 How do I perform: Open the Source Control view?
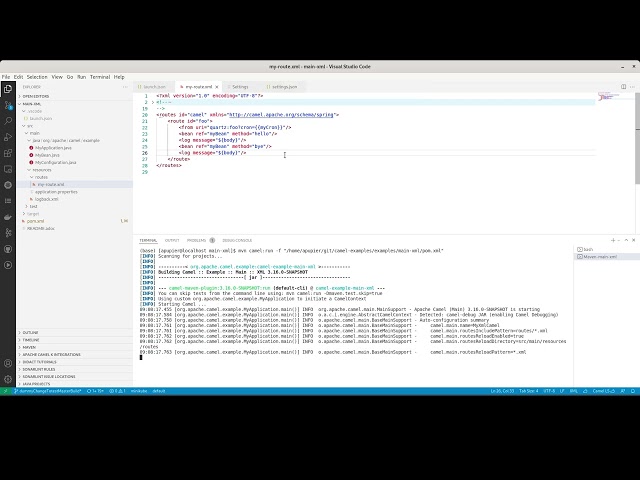pos(8,105)
